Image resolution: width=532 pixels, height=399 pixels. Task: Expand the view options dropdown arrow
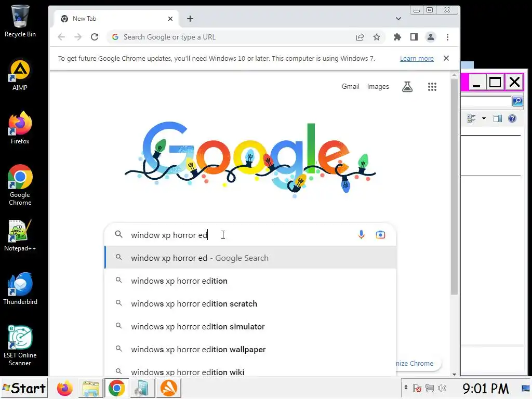coord(484,118)
